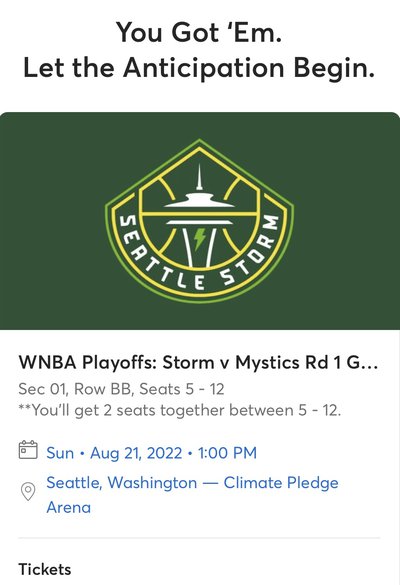Viewport: 400px width, 585px height.
Task: Click the calendar icon beside the date
Action: [x=28, y=450]
